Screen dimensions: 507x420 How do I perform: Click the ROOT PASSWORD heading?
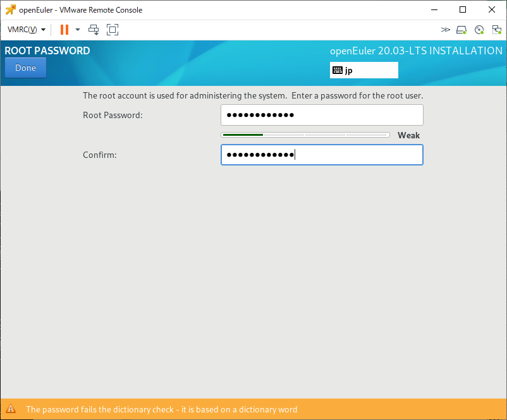click(x=47, y=51)
